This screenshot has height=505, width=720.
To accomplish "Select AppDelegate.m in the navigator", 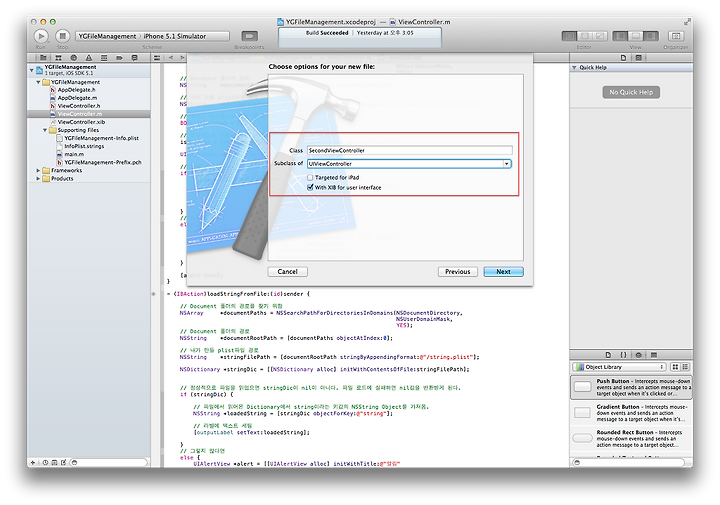I will pos(77,98).
